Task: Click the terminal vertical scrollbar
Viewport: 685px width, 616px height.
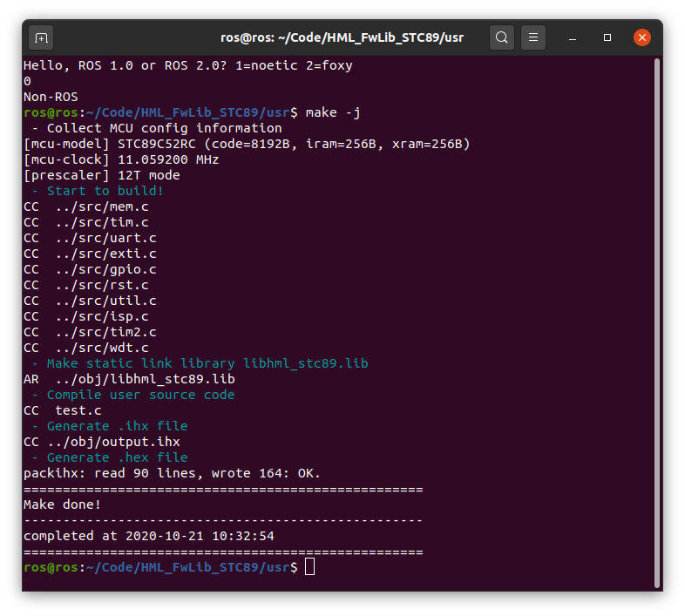Action: pyautogui.click(x=656, y=323)
